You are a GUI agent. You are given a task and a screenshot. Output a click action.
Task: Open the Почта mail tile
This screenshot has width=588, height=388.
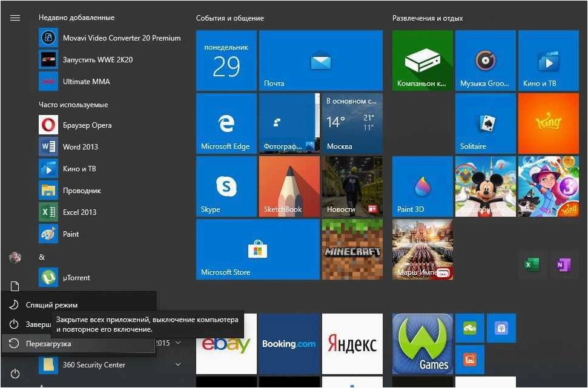coord(321,61)
